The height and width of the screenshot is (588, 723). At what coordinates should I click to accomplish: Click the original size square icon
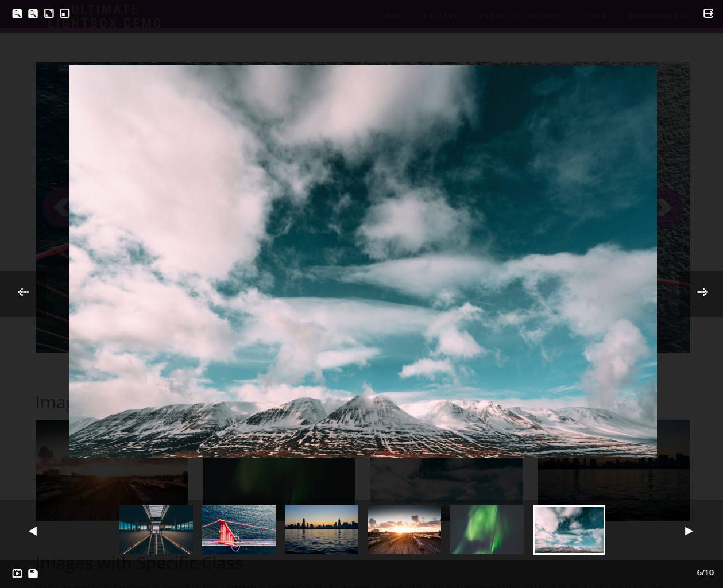click(65, 13)
